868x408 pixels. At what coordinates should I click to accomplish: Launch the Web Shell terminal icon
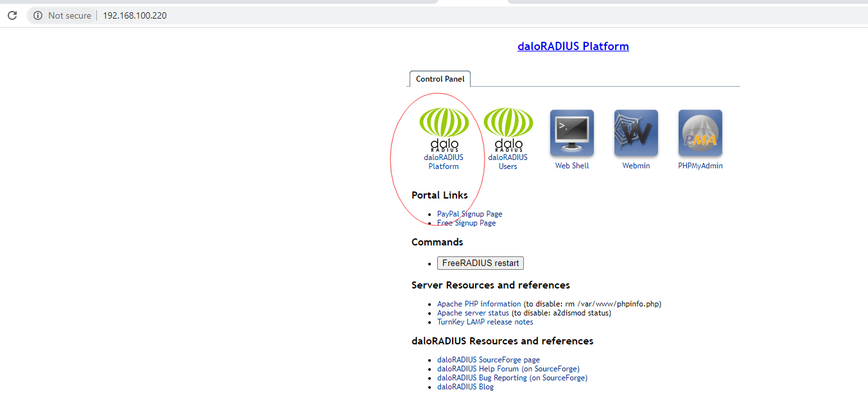(x=572, y=133)
